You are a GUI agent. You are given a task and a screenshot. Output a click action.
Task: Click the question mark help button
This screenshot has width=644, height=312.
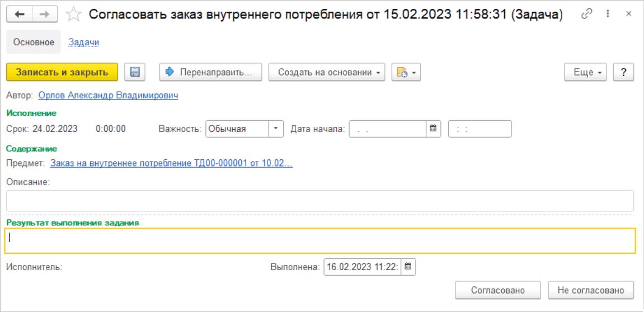click(x=623, y=72)
